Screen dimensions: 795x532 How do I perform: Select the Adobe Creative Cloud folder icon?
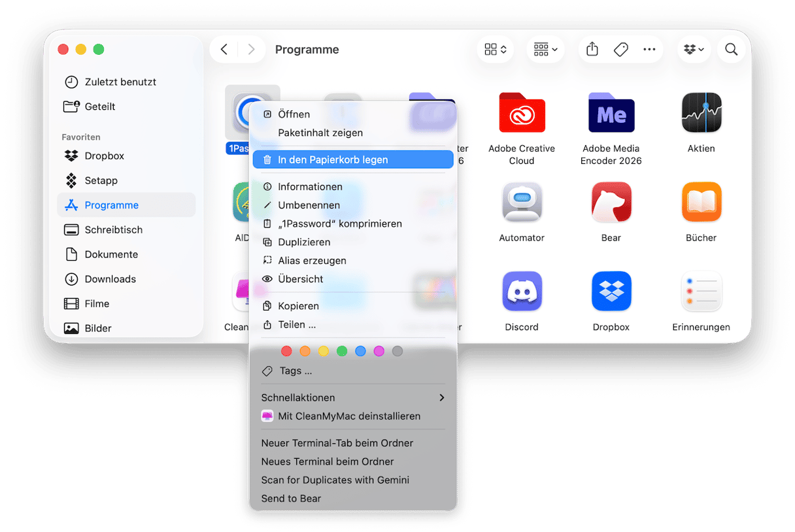[x=522, y=114]
